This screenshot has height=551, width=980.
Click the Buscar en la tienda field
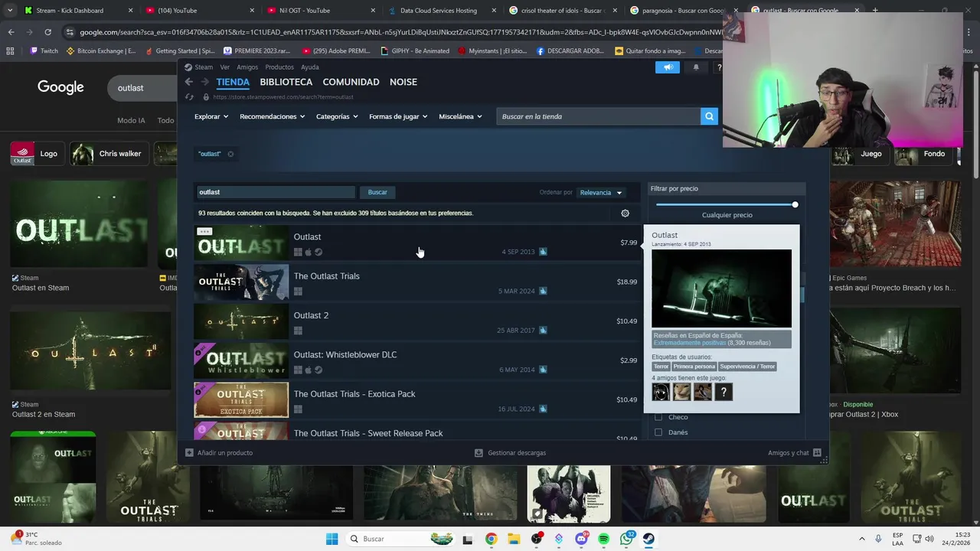click(598, 116)
